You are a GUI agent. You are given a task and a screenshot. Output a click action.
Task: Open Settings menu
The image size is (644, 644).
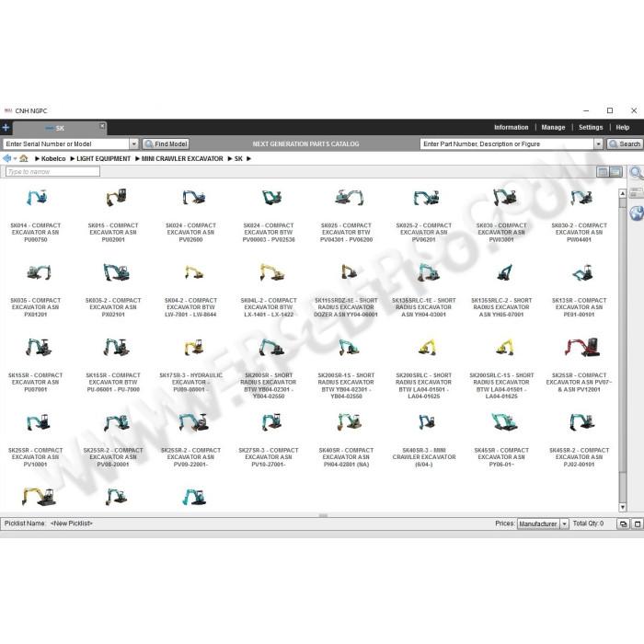(x=591, y=127)
